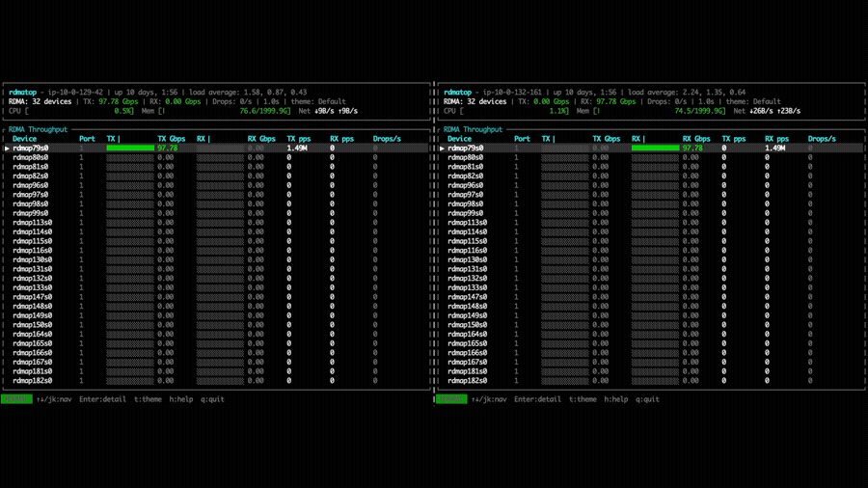Click the Drops/s column header in left pane
Screen dimensions: 868x488
click(x=387, y=139)
